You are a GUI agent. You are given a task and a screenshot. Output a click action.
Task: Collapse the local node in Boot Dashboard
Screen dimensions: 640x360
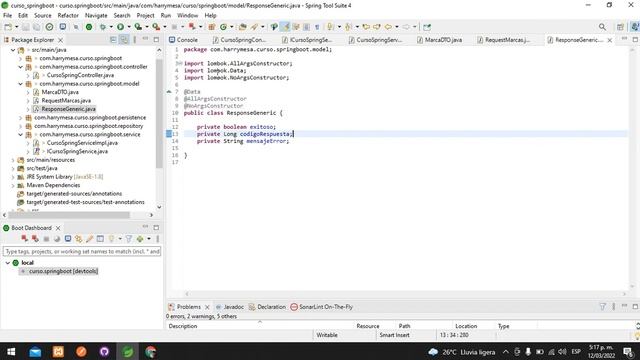(x=7, y=263)
